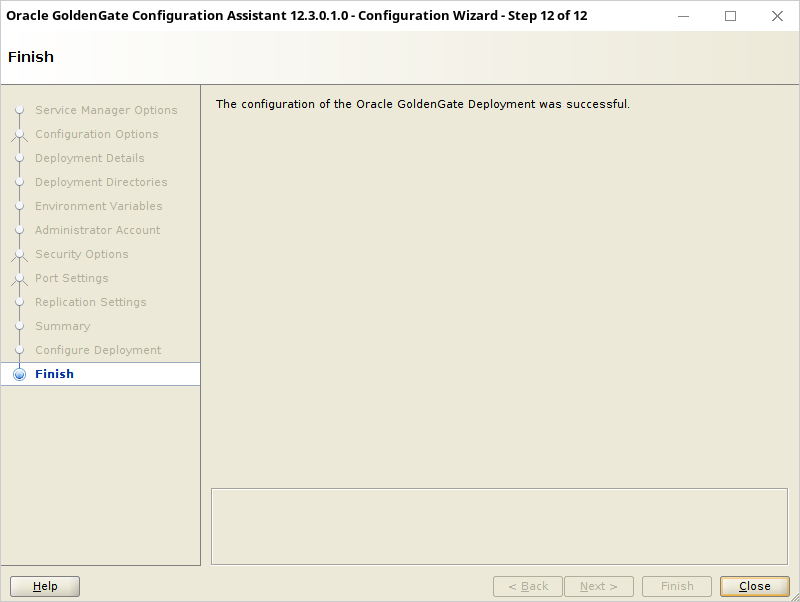Select Security Options step
The width and height of the screenshot is (800, 602).
[82, 254]
